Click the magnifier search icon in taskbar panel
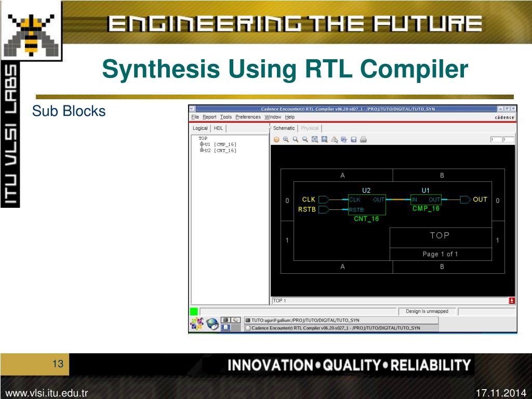The height and width of the screenshot is (399, 532). (236, 320)
